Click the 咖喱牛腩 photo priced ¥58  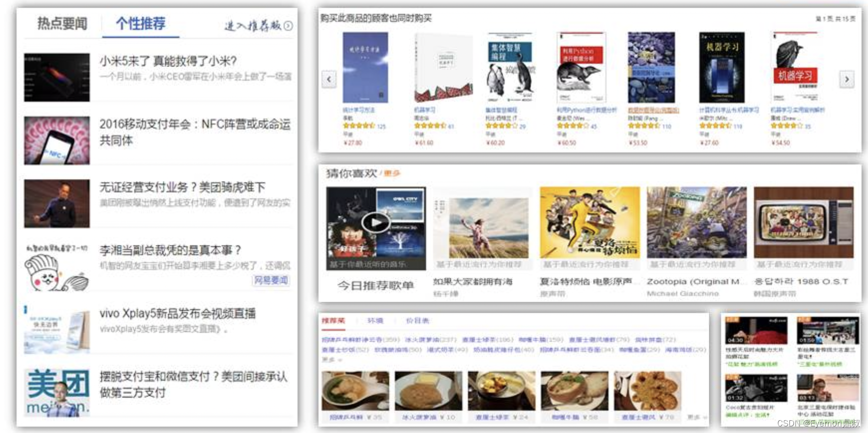click(574, 391)
